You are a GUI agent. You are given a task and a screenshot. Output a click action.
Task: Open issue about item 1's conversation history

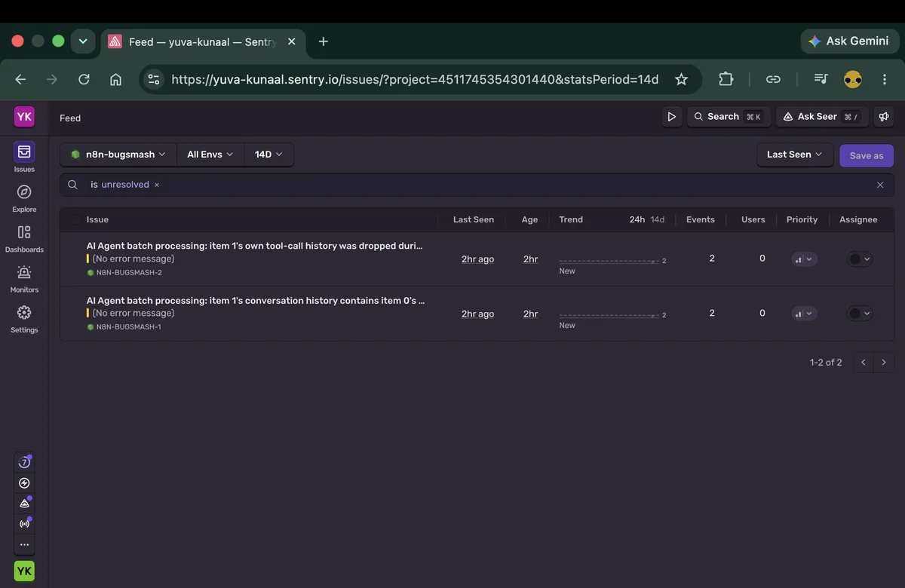[x=256, y=300]
